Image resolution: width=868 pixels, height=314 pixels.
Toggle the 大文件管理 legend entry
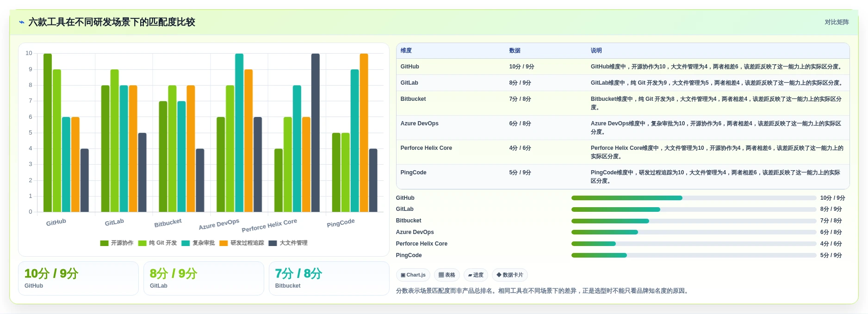tap(288, 243)
